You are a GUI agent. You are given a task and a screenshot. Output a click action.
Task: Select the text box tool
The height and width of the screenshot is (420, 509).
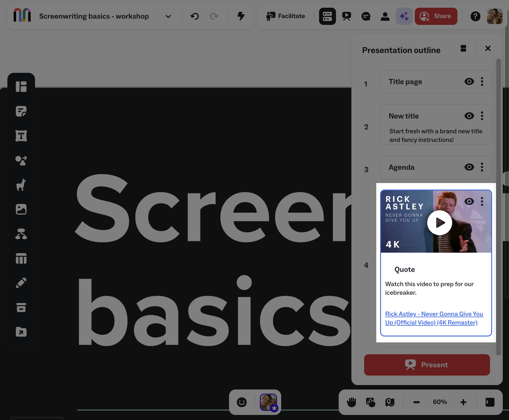click(x=21, y=136)
